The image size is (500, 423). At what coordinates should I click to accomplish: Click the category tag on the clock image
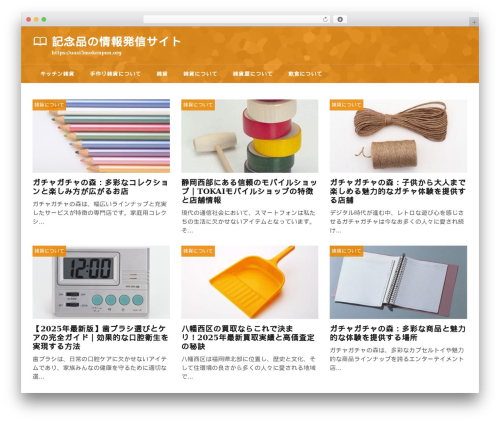point(49,251)
